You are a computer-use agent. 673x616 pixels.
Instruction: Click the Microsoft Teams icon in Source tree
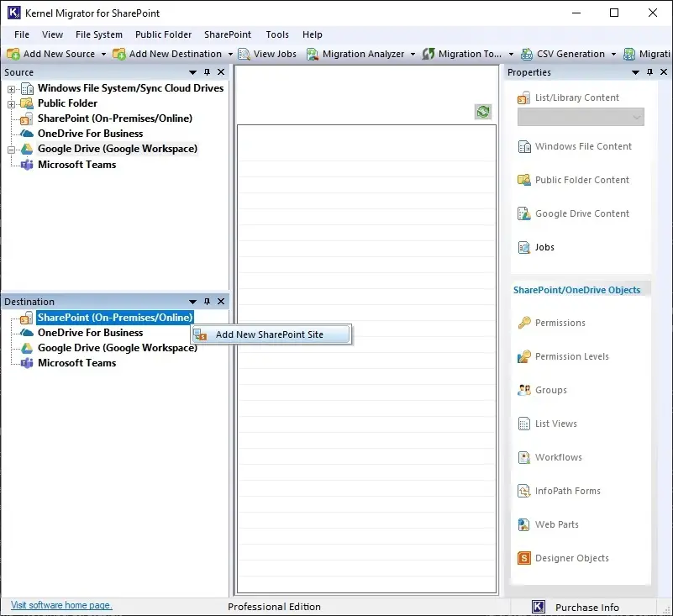27,165
